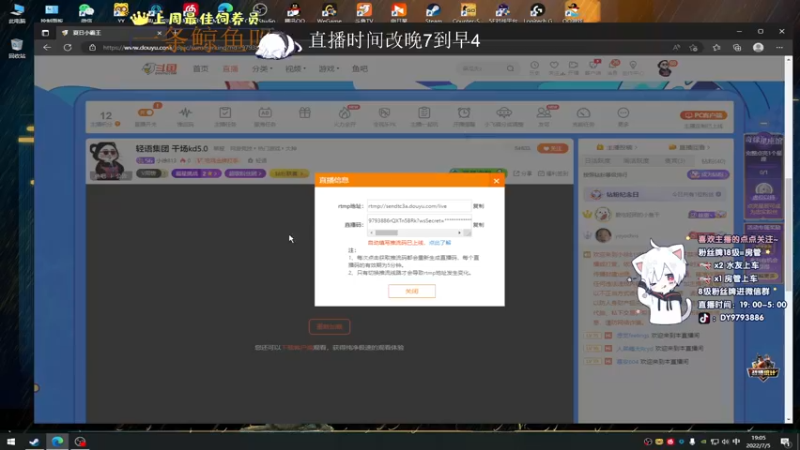Viewport: 800px width, 450px height.
Task: Select the highlighted 直播 nav item
Action: tap(230, 69)
